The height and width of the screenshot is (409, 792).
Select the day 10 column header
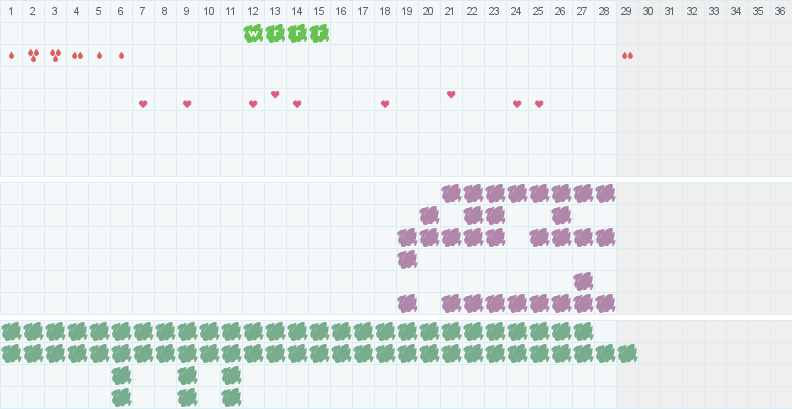(x=209, y=11)
